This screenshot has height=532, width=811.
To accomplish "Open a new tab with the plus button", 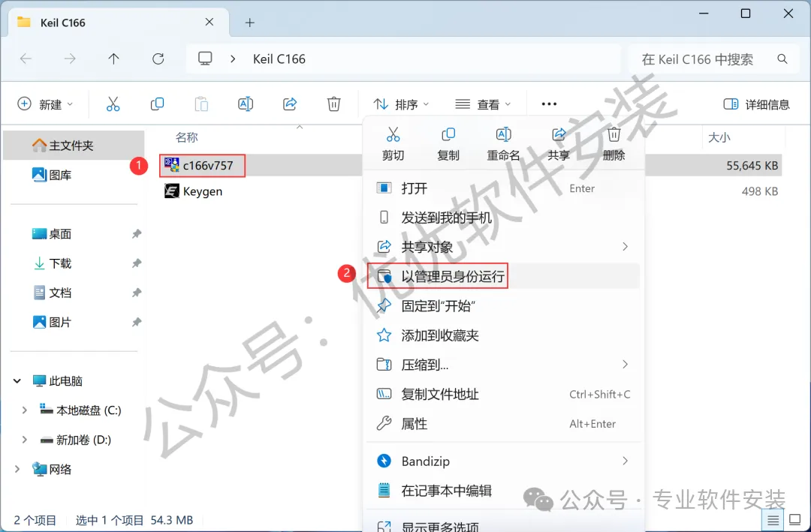I will click(250, 23).
